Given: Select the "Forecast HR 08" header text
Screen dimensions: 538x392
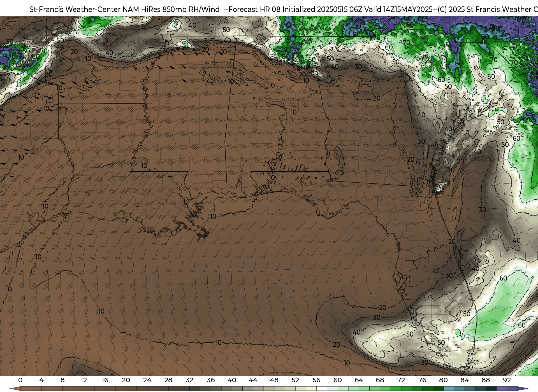Looking at the screenshot, I should [255, 10].
